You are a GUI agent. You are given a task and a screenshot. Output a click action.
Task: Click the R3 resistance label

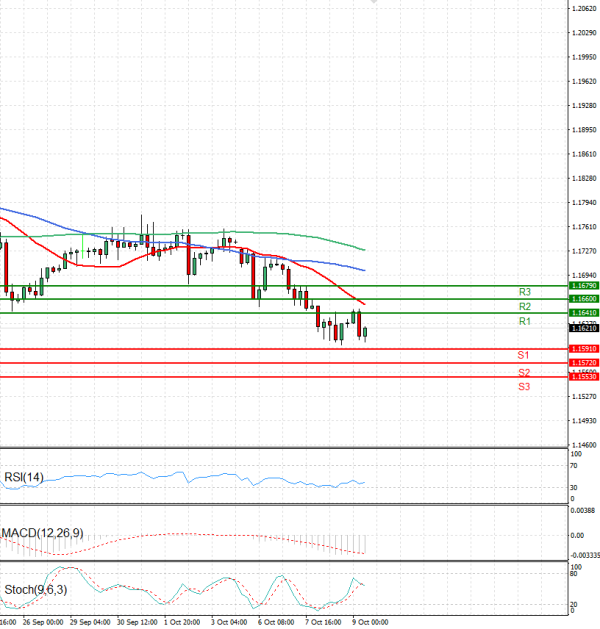[524, 292]
